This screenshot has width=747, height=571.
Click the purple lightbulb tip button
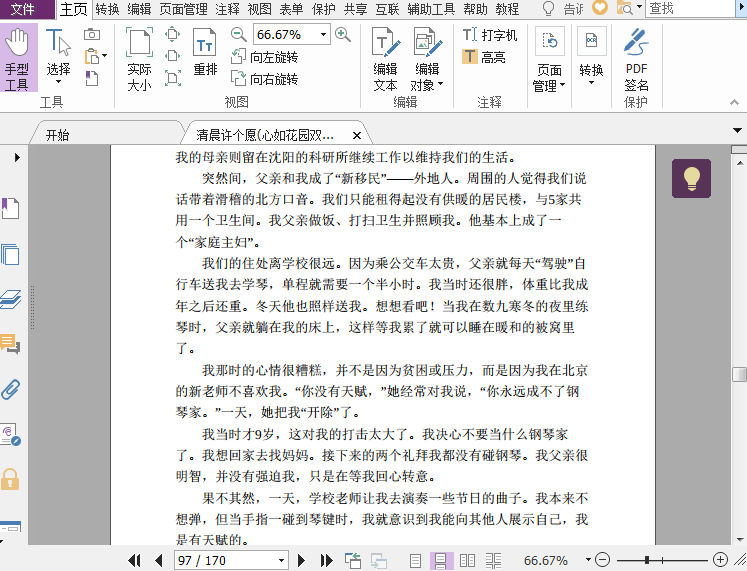[x=691, y=178]
